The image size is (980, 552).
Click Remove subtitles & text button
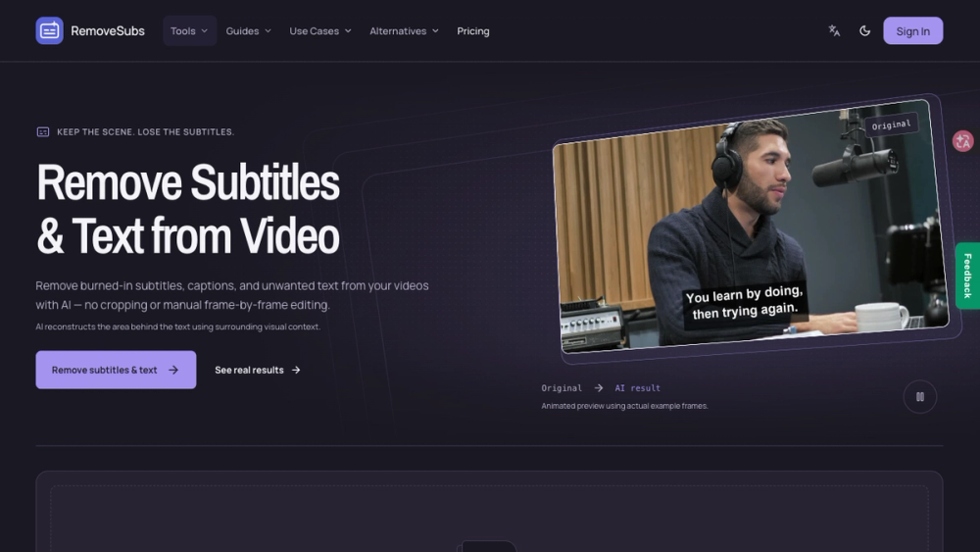(116, 370)
